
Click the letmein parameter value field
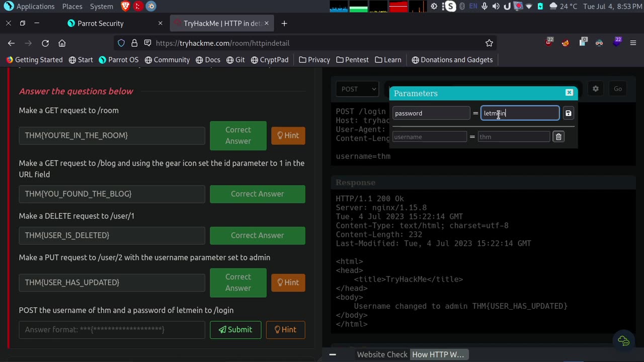(520, 113)
